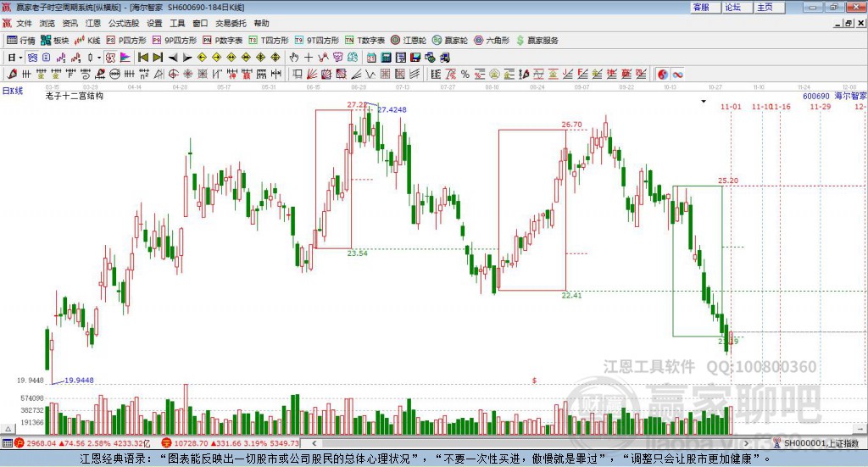
Task: Click the 11-01 date marker
Action: 731,106
